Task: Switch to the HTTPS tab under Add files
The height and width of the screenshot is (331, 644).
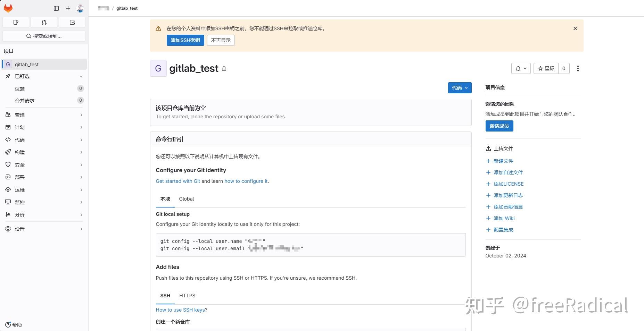Action: pyautogui.click(x=187, y=296)
